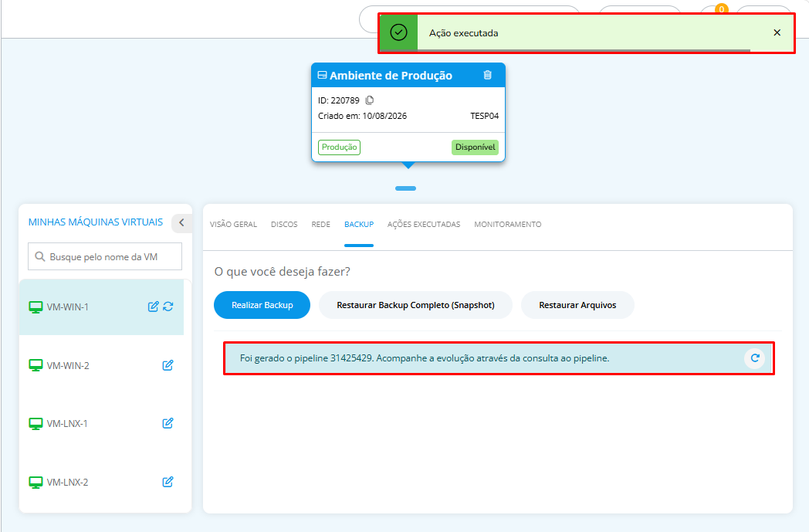
Task: Click the blue carousel indicator below the card
Action: 405,188
